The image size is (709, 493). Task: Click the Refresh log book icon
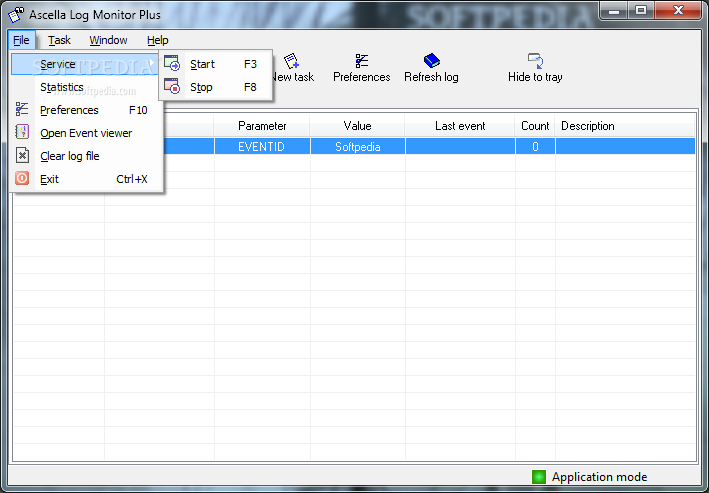[431, 61]
